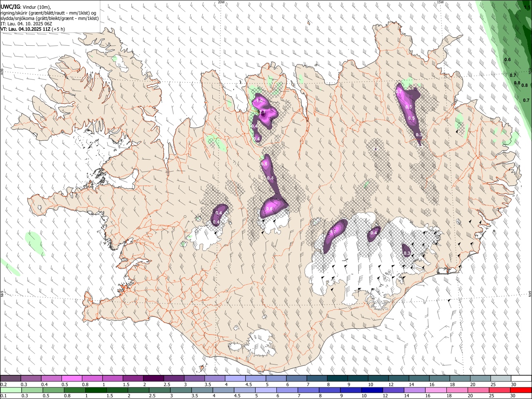The image size is (532, 399).
Task: Select the 'slydda/snjókoma' legend description line
Action: [49, 18]
